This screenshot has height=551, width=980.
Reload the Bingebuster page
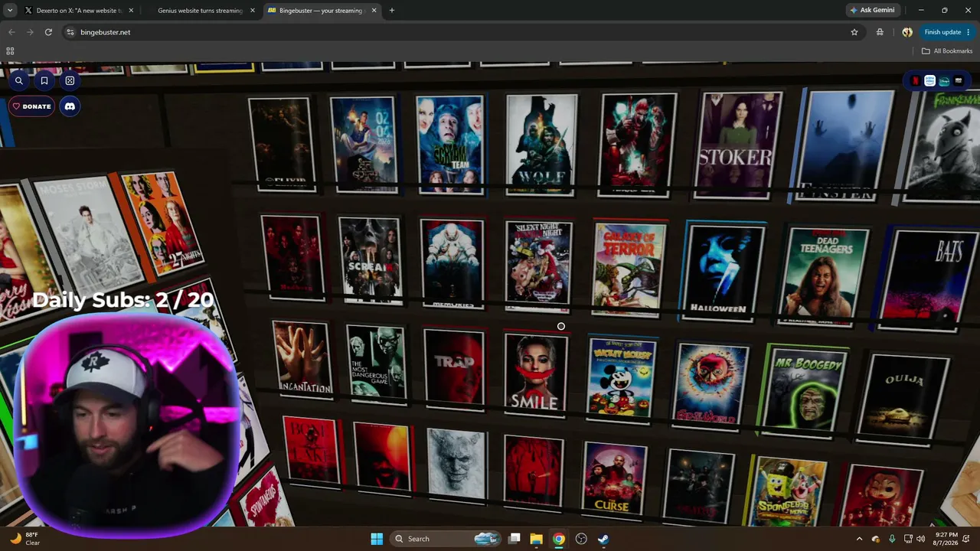[48, 32]
